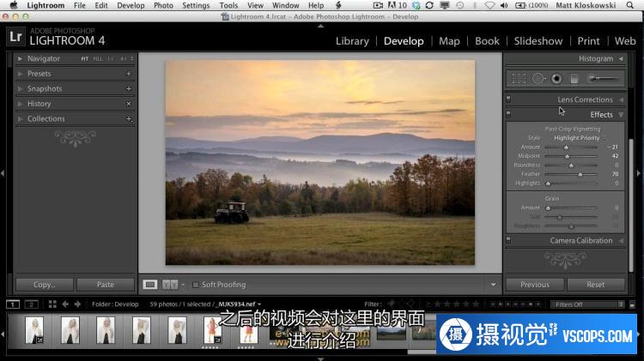
Task: Open the Photo menu
Action: (163, 5)
